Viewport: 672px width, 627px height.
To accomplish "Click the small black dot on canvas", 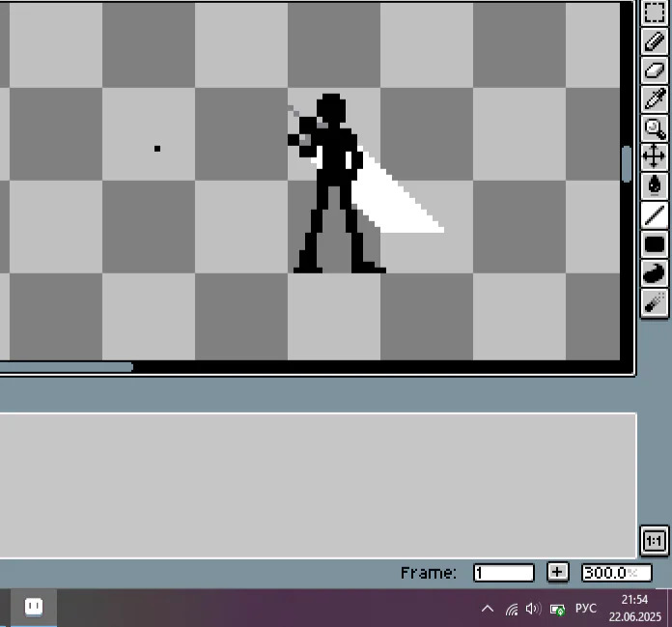I will point(157,149).
